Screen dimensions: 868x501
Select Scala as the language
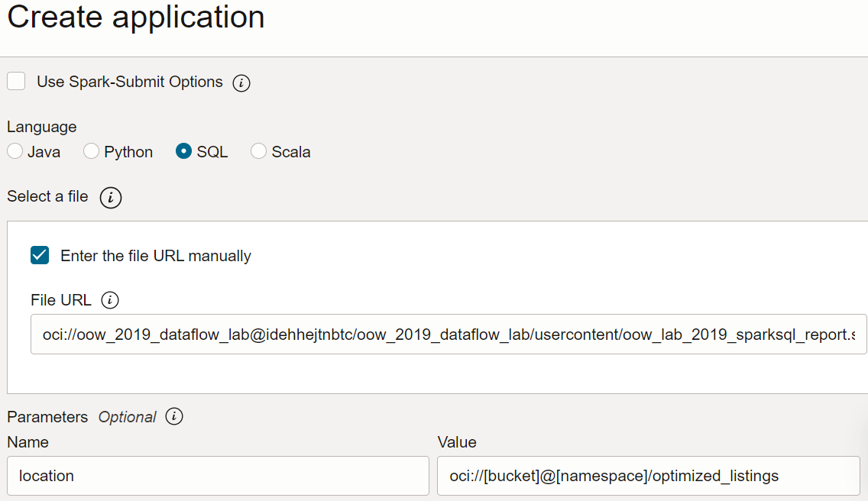click(x=258, y=151)
